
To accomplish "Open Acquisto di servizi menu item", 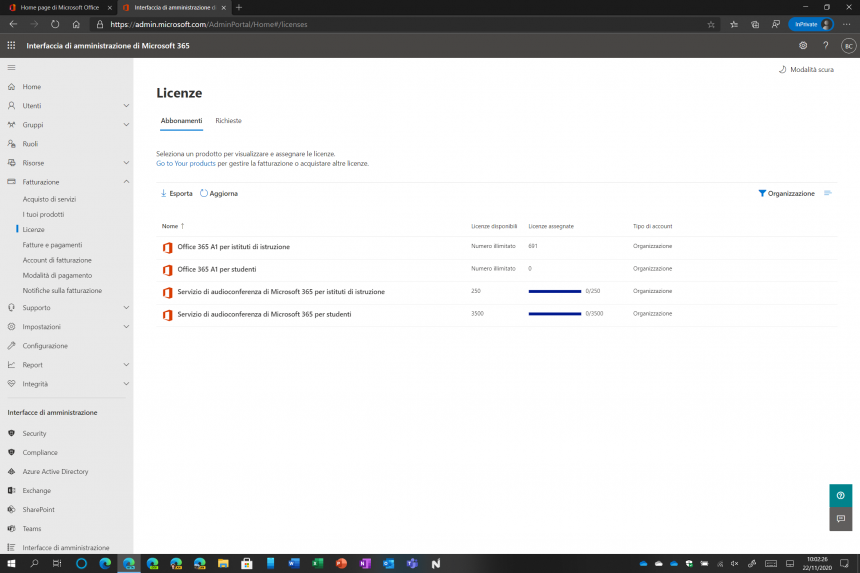I will pos(49,199).
